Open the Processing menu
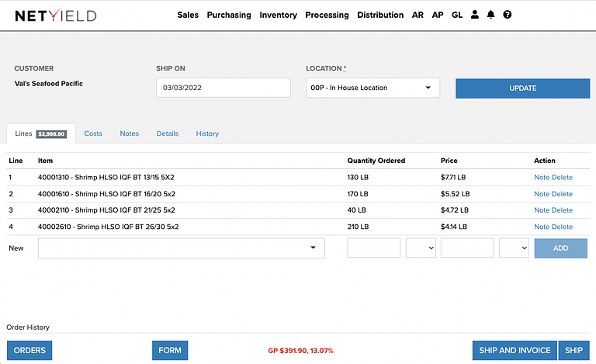 [x=327, y=15]
